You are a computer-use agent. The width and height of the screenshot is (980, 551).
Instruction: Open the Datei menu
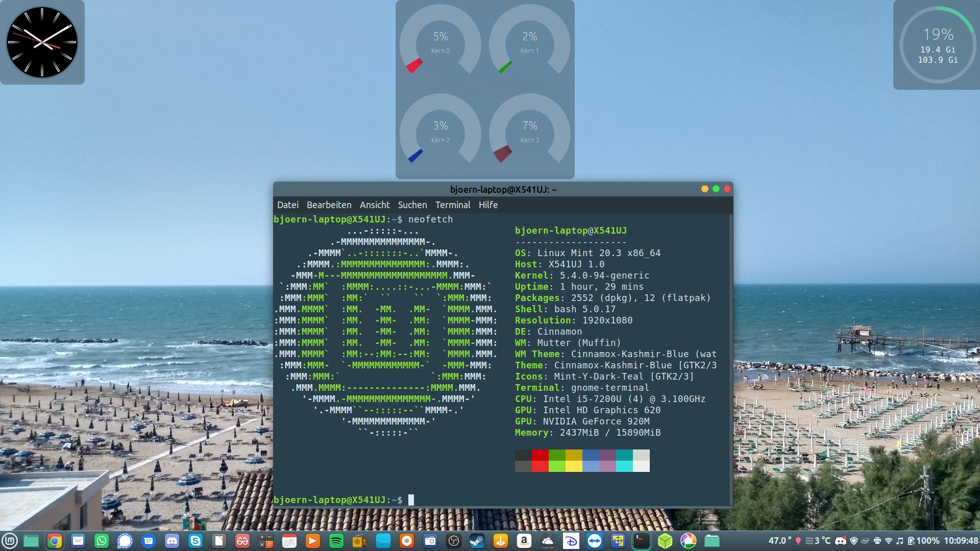287,205
